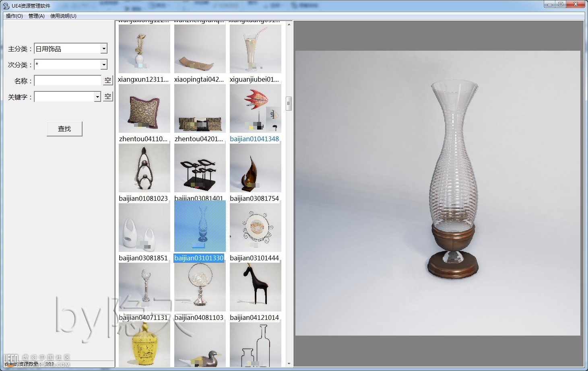Screen dimensions: 588x371
Task: Select the baijian04121014 giraffe figurine thumbnail
Action: [x=256, y=287]
